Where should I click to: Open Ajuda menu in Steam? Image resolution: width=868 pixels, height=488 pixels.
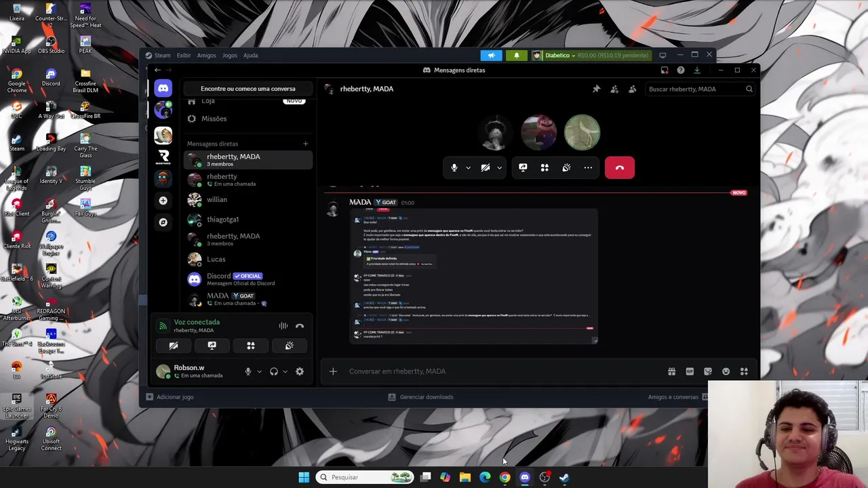click(x=250, y=56)
